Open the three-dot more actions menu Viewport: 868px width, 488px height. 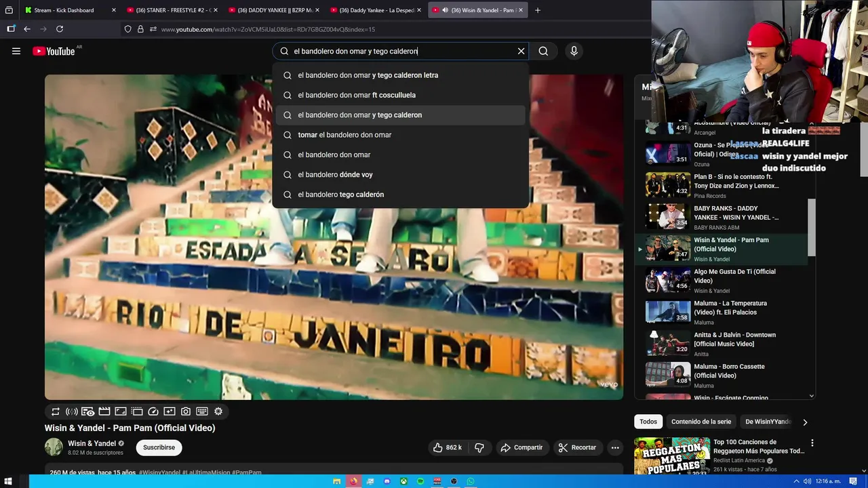click(x=615, y=447)
